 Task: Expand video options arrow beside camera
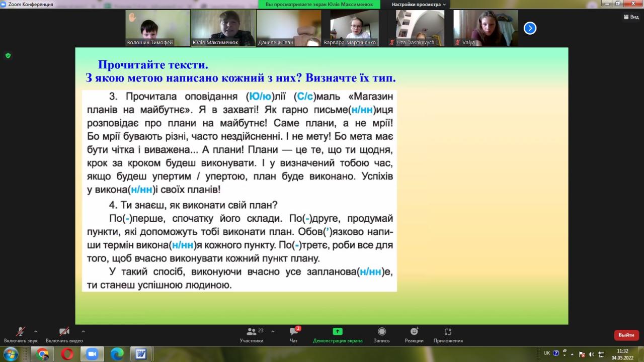83,331
